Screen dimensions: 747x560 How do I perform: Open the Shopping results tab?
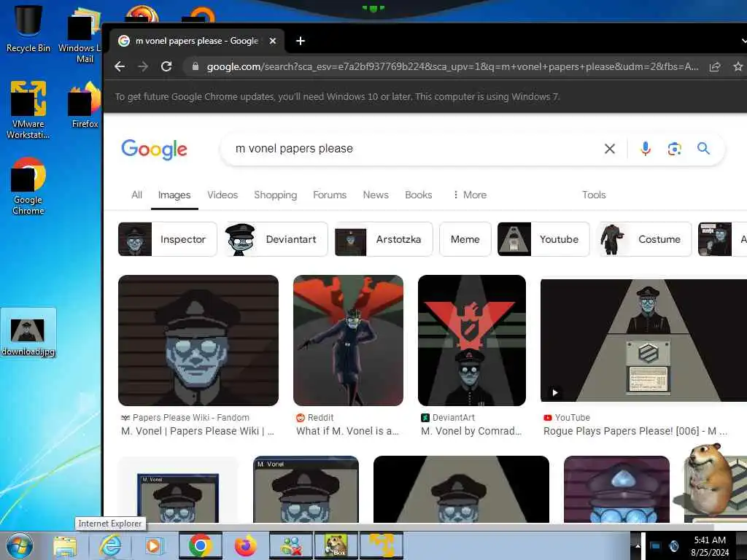(x=275, y=195)
